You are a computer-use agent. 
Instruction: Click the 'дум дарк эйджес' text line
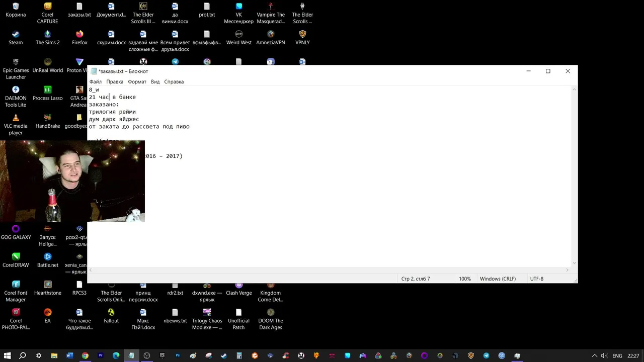114,119
